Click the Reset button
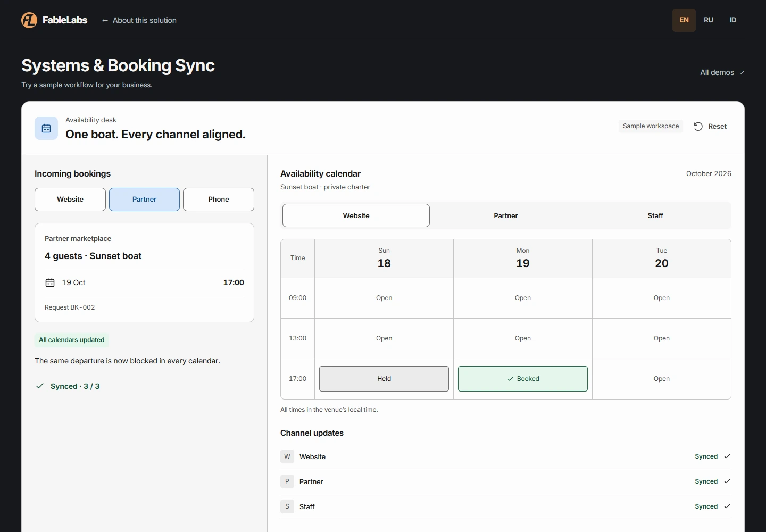Screen dimensions: 766x532 coord(710,126)
